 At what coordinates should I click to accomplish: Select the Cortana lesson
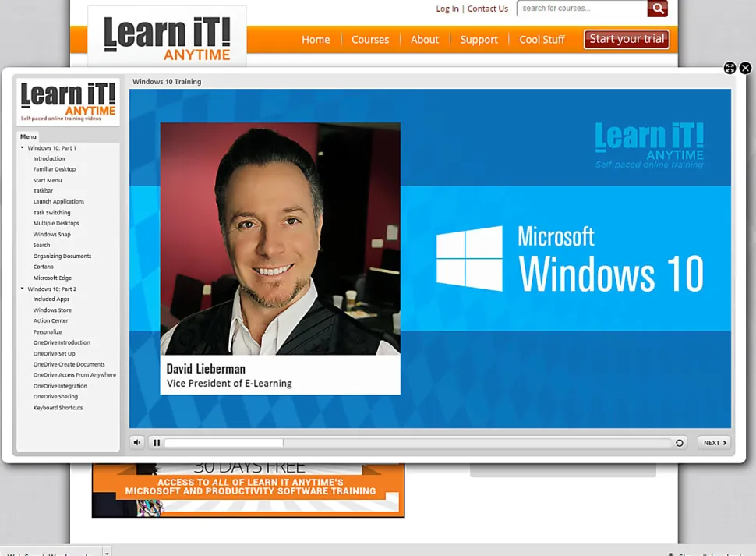[44, 267]
